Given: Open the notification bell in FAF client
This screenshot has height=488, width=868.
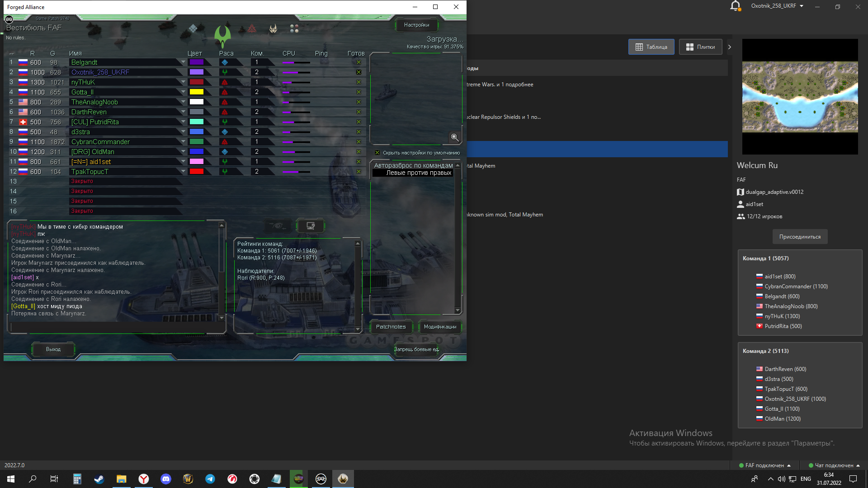Looking at the screenshot, I should pos(736,6).
